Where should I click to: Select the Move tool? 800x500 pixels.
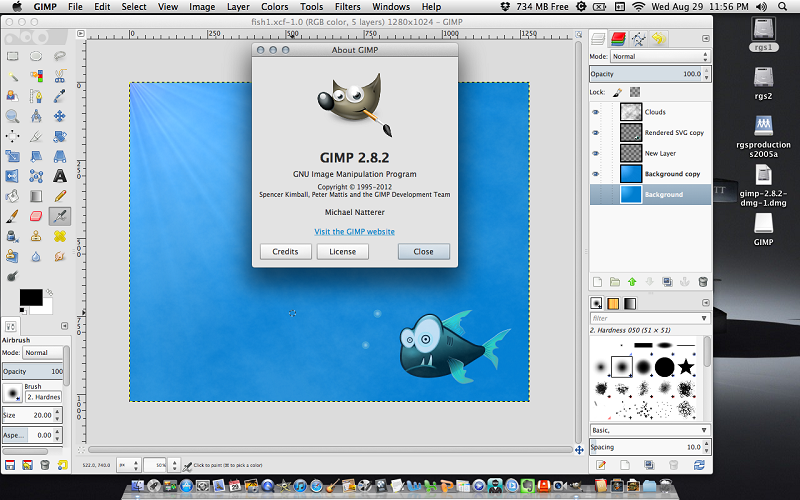coord(60,116)
